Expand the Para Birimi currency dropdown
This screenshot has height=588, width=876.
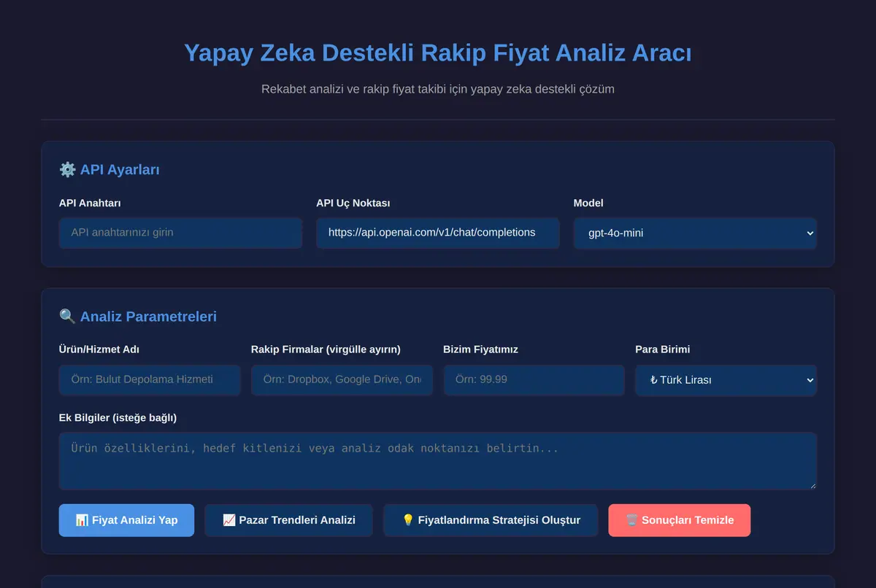point(726,380)
